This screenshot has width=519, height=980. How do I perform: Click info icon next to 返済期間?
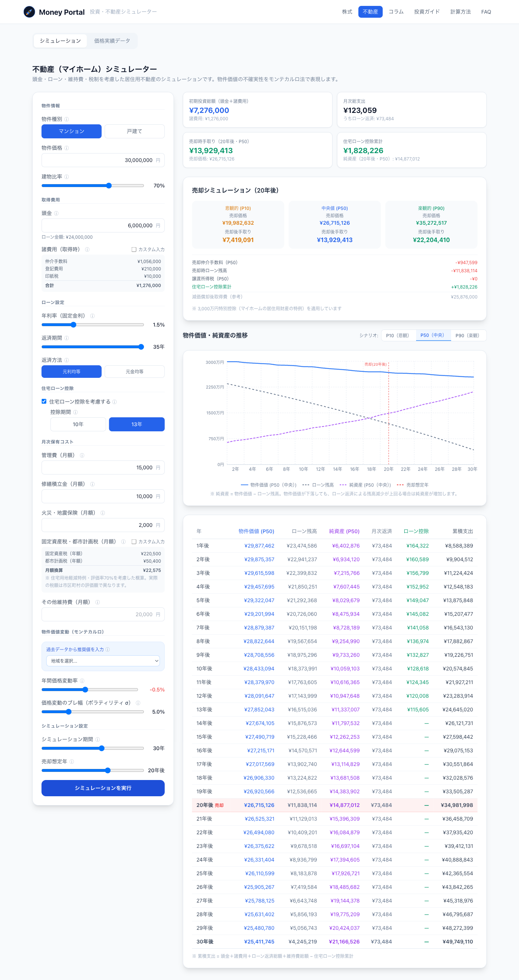coord(66,338)
